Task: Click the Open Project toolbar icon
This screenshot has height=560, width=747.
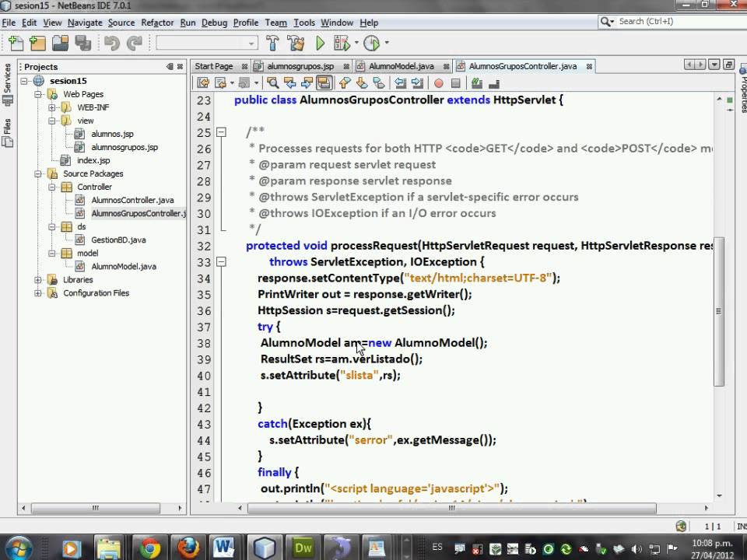Action: [x=60, y=44]
